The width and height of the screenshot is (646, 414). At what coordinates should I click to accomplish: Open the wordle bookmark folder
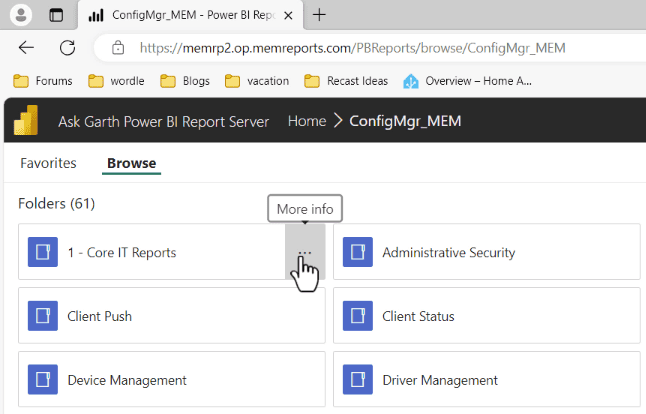[x=116, y=81]
